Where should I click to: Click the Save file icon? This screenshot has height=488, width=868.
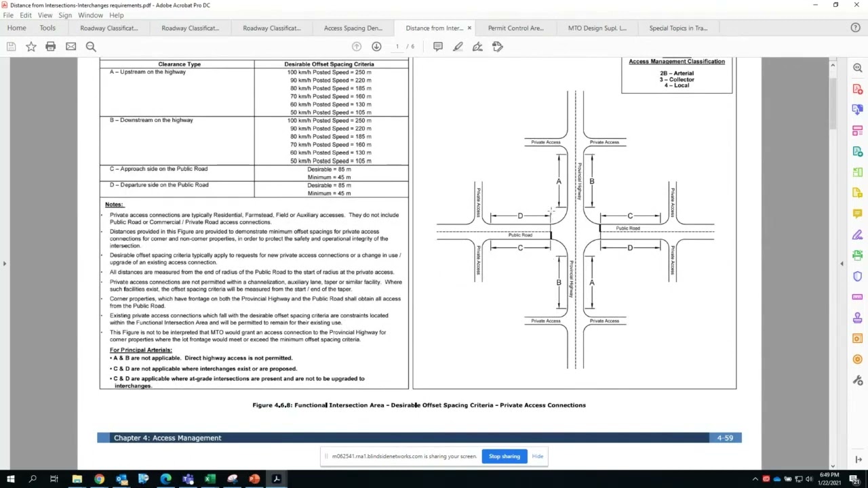pos(11,47)
